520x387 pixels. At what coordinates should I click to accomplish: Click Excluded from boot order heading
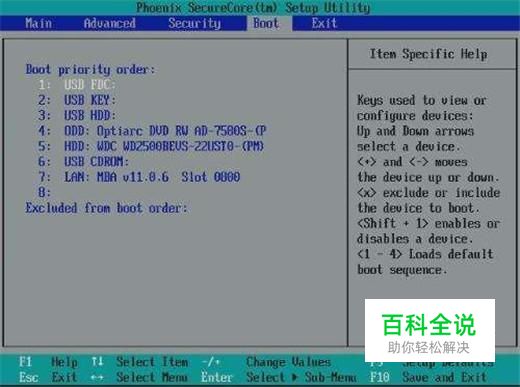click(106, 208)
